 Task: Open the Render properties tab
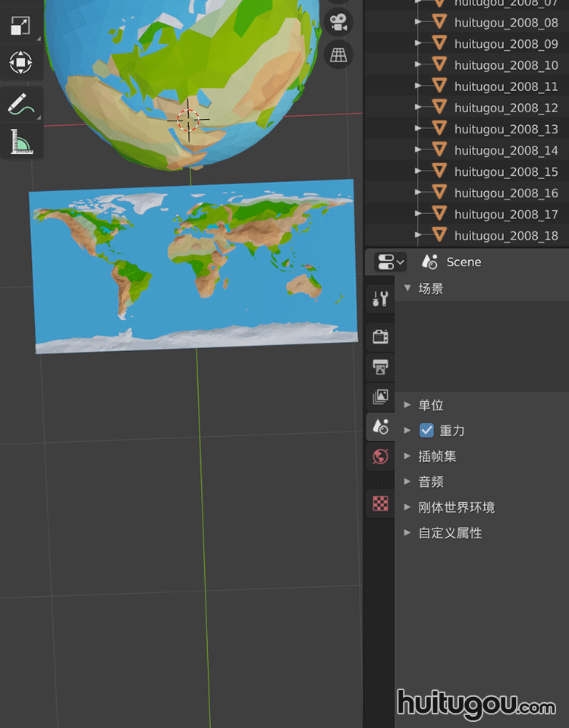(x=380, y=336)
